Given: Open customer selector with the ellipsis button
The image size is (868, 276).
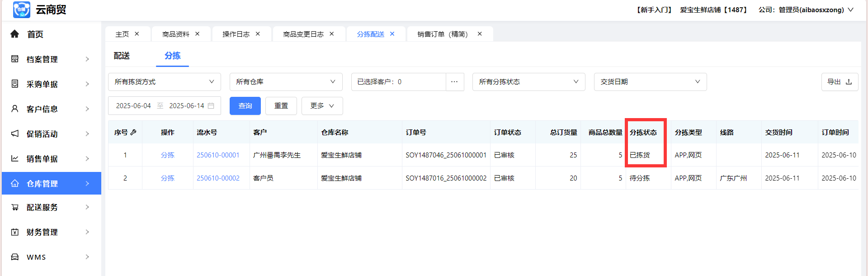Looking at the screenshot, I should [x=454, y=82].
